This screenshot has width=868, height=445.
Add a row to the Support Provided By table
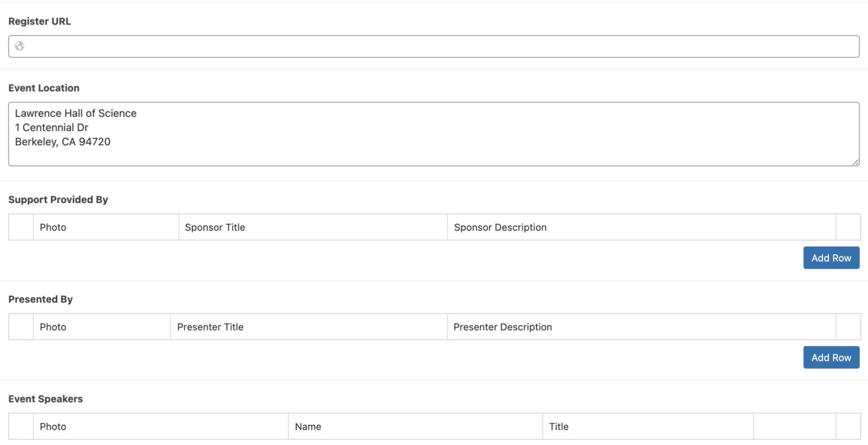tap(831, 258)
